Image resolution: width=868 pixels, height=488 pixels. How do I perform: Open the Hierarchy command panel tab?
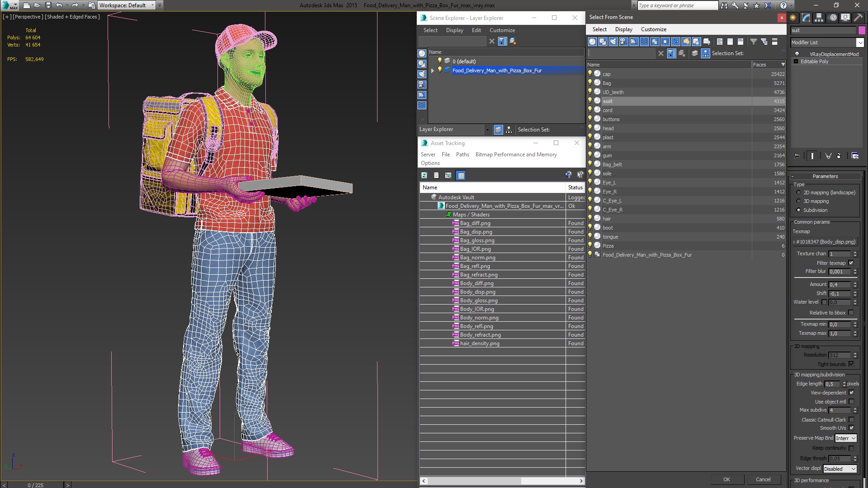tap(819, 18)
